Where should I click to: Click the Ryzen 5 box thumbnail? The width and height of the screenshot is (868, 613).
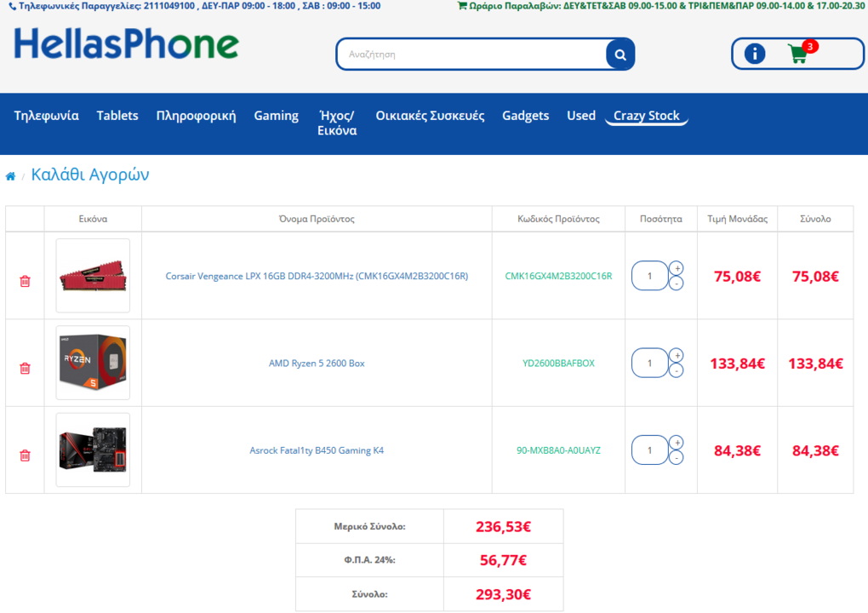pos(93,363)
